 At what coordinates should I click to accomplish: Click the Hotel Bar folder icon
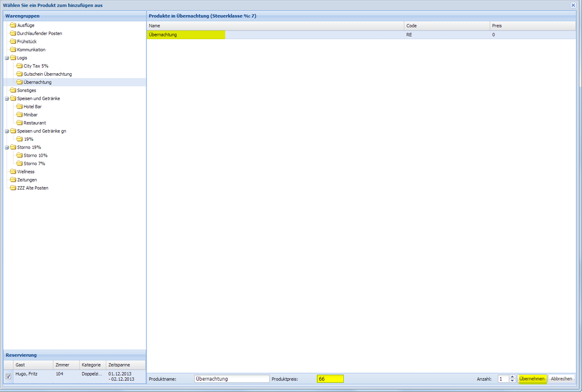[20, 107]
